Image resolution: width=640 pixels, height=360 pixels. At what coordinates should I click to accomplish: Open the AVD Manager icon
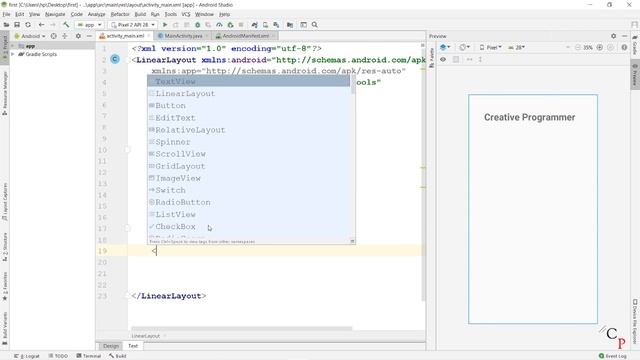(x=265, y=25)
